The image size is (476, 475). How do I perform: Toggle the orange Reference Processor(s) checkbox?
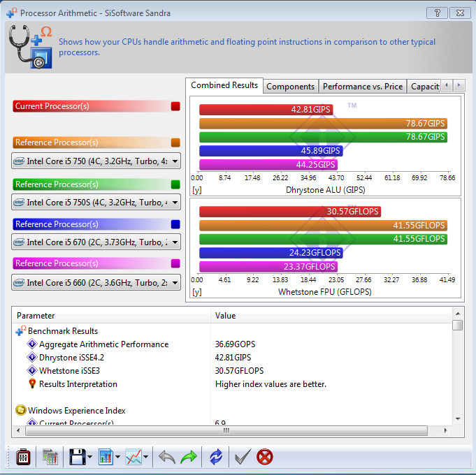175,142
